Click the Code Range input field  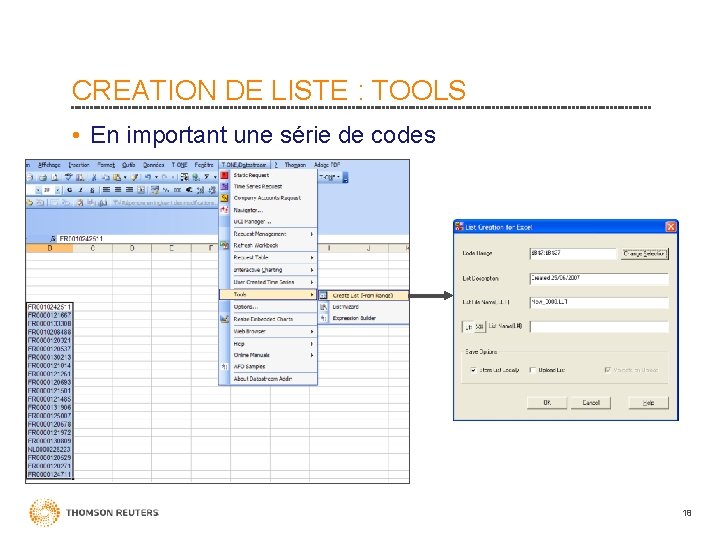(x=573, y=253)
